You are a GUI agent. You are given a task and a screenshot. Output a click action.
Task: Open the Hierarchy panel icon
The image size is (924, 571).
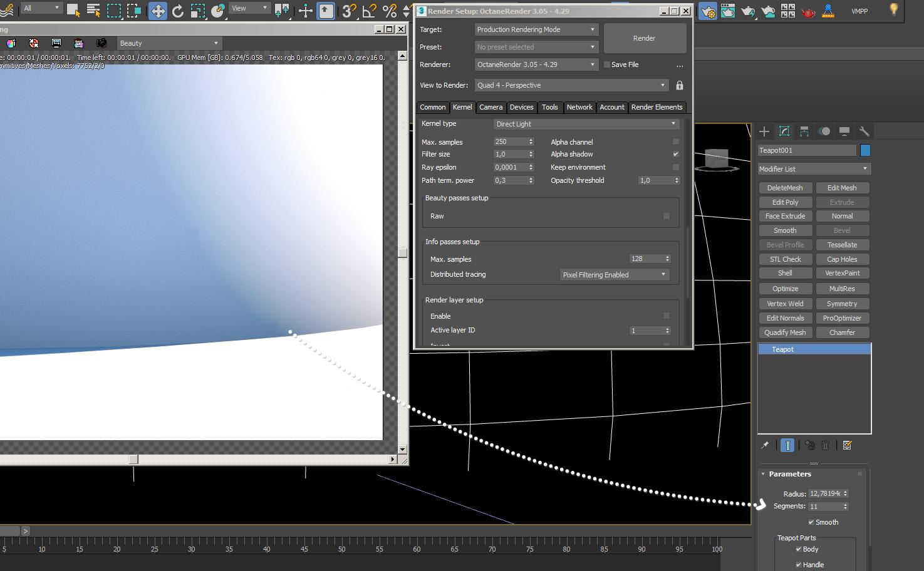tap(804, 131)
